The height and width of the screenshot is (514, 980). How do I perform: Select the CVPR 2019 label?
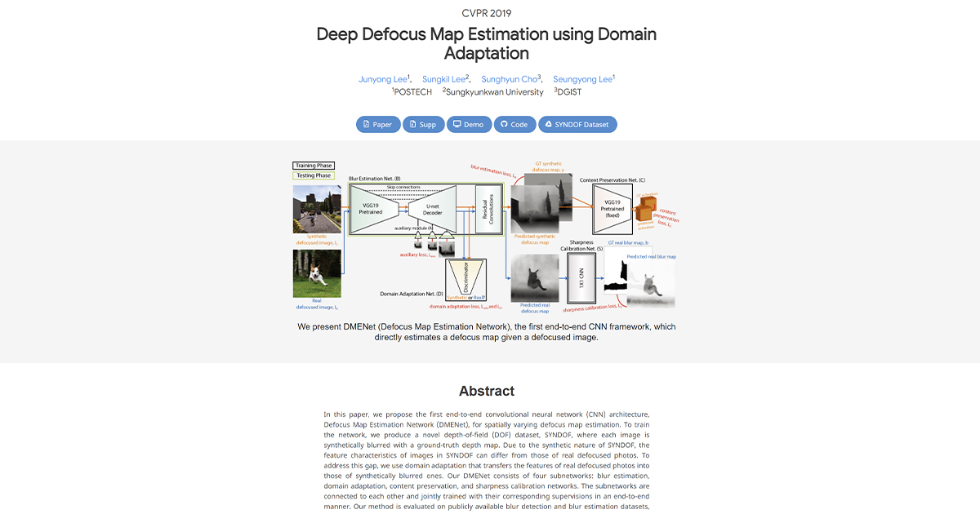tap(486, 12)
